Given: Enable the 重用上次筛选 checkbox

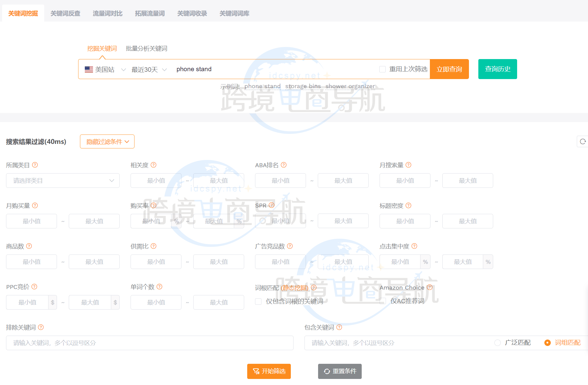Looking at the screenshot, I should coord(382,69).
